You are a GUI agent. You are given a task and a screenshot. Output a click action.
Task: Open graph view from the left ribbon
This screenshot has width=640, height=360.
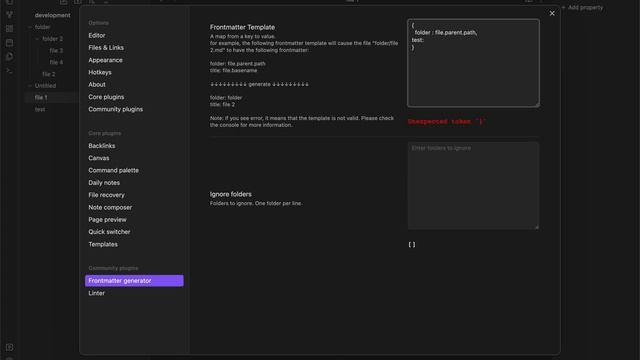point(9,15)
